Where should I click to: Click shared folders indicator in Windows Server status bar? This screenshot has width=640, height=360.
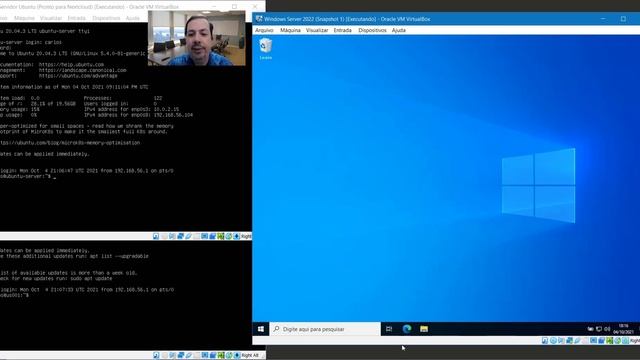tap(585, 340)
